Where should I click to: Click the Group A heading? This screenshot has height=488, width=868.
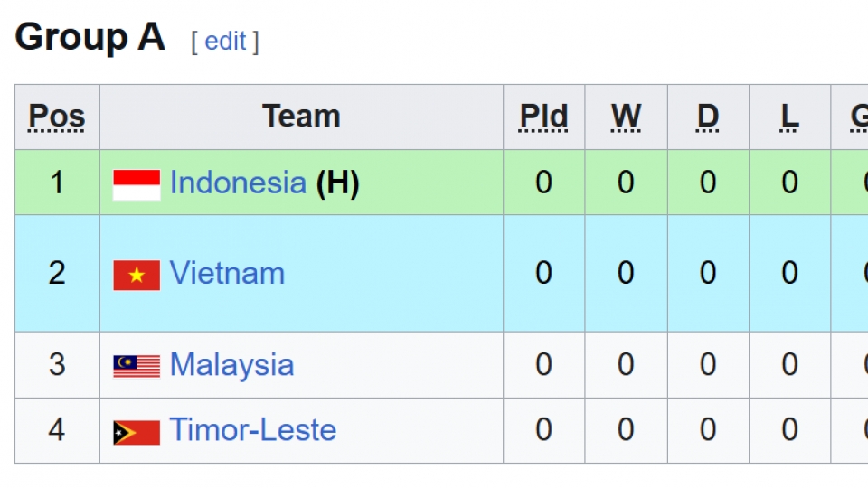click(x=90, y=38)
